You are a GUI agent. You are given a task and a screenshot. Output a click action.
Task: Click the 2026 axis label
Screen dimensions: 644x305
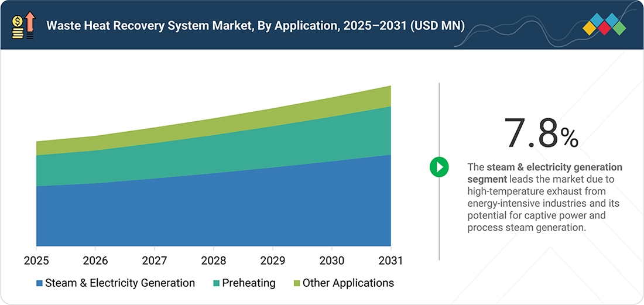[x=95, y=261]
